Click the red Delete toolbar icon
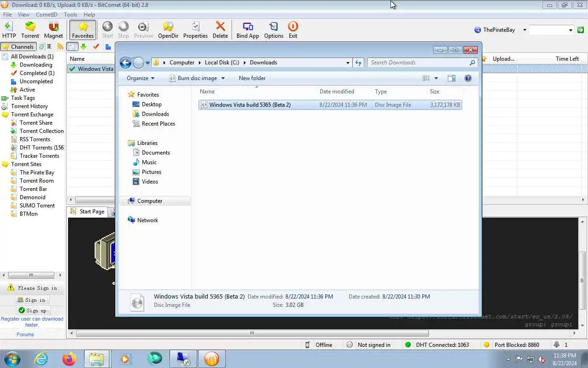This screenshot has width=588, height=368. pyautogui.click(x=220, y=30)
